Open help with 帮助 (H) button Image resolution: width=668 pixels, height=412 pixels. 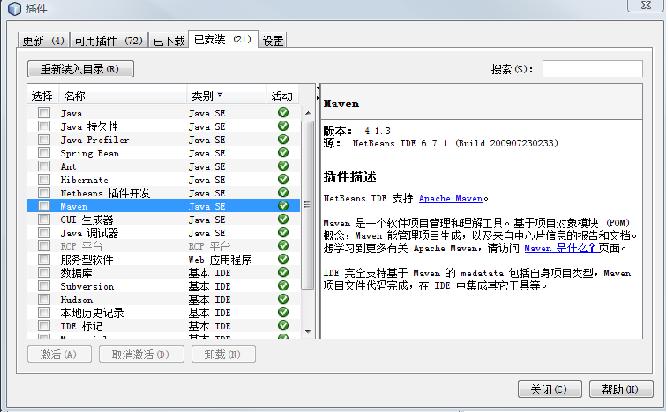pyautogui.click(x=621, y=389)
